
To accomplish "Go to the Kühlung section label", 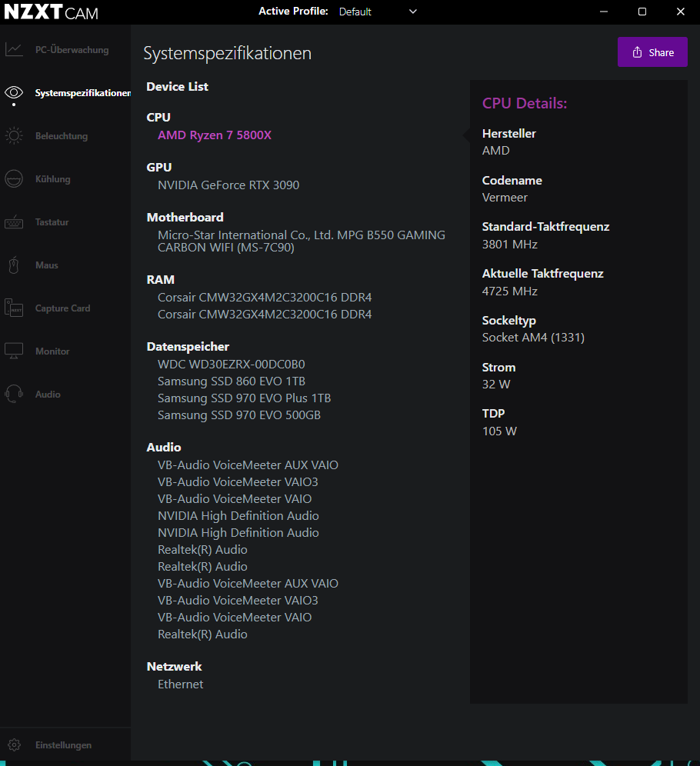I will 52,179.
